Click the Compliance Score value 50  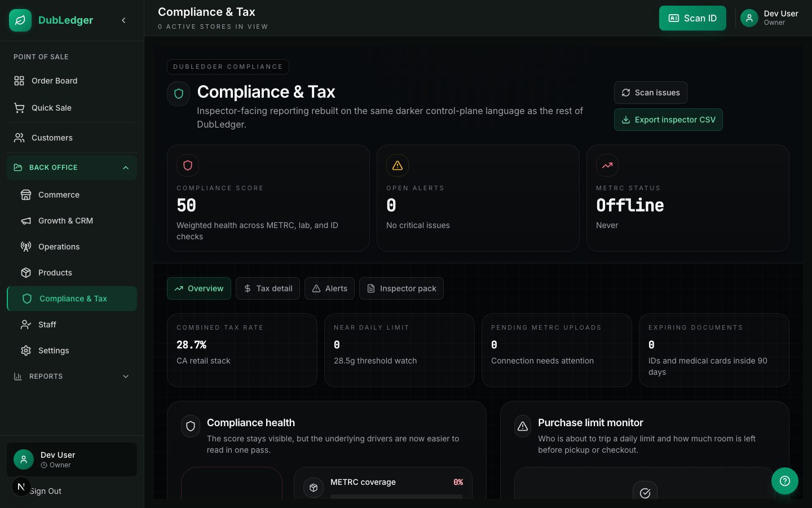tap(187, 205)
